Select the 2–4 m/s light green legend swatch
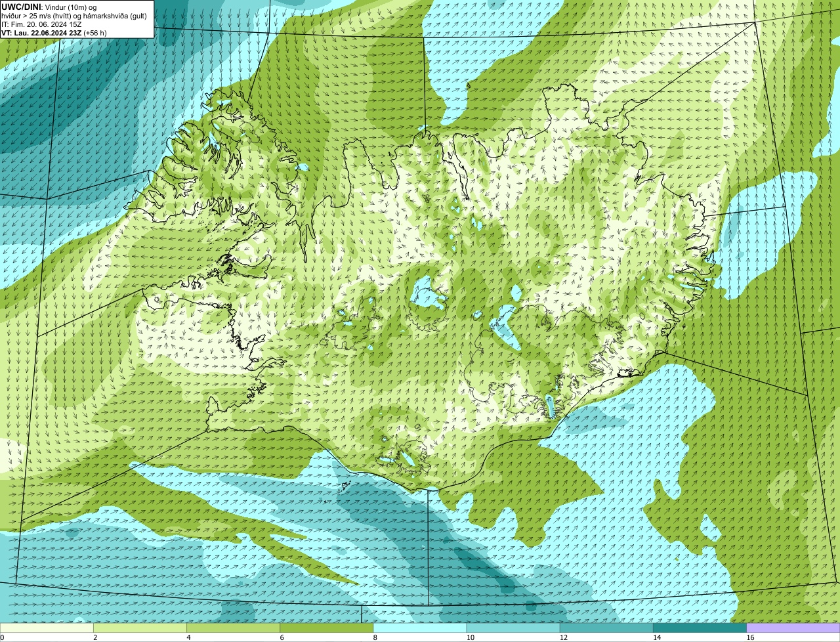840x642 pixels. 140,628
